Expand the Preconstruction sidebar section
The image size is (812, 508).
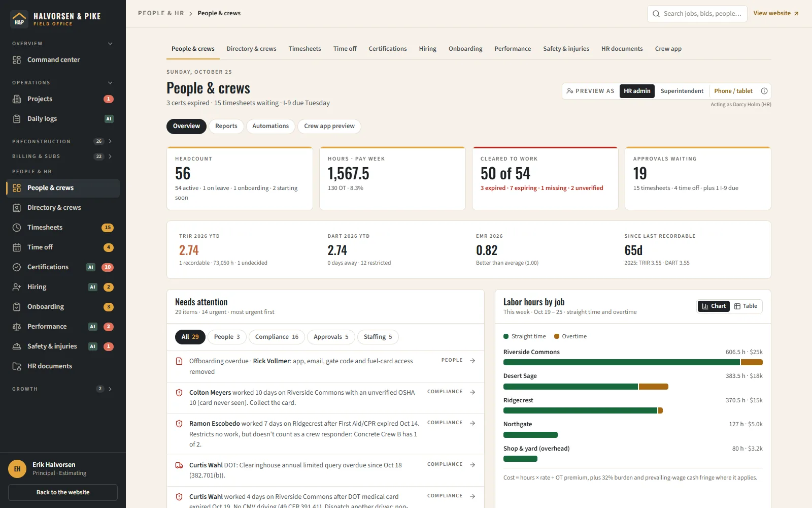[x=110, y=141]
